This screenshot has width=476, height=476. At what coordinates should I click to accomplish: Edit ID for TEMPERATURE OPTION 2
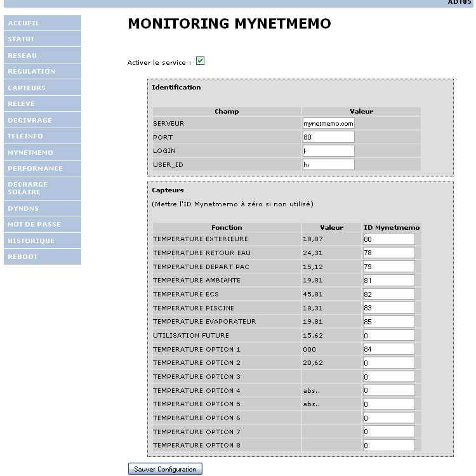(x=389, y=363)
